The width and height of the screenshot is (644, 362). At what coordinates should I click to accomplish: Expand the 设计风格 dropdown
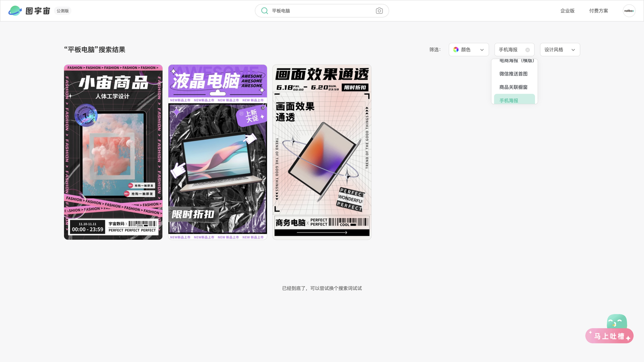pyautogui.click(x=560, y=50)
